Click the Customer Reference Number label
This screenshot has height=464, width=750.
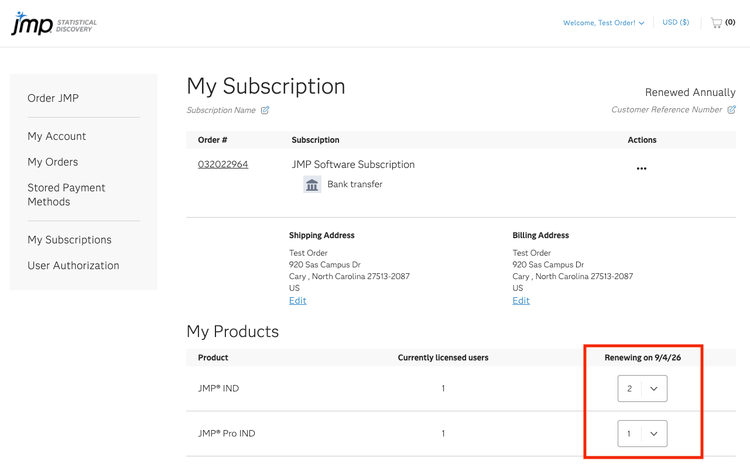(667, 110)
